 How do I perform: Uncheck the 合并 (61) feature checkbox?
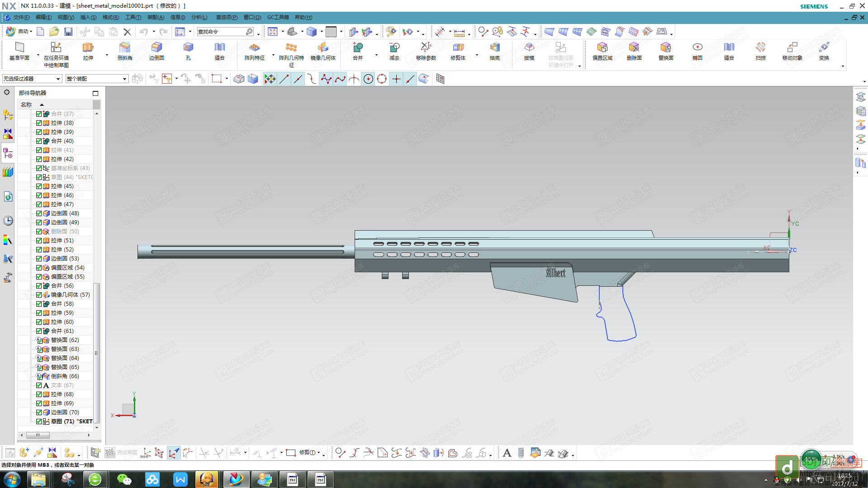(39, 331)
